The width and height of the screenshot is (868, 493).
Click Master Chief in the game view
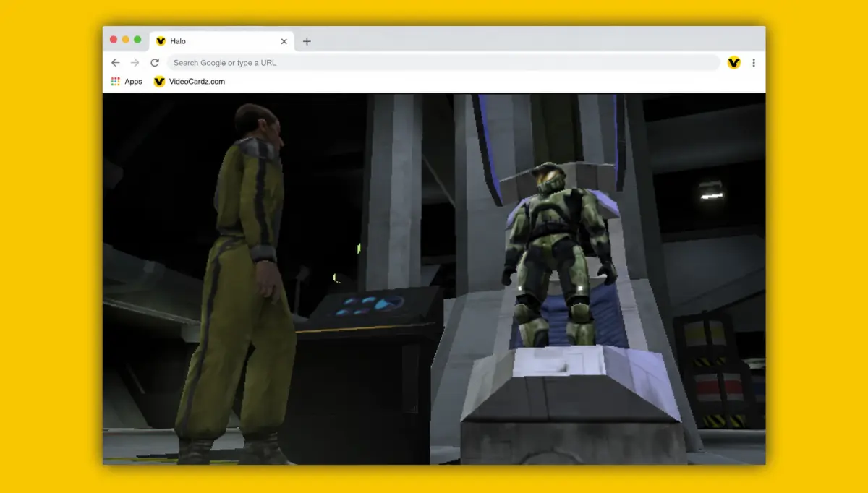click(x=558, y=253)
